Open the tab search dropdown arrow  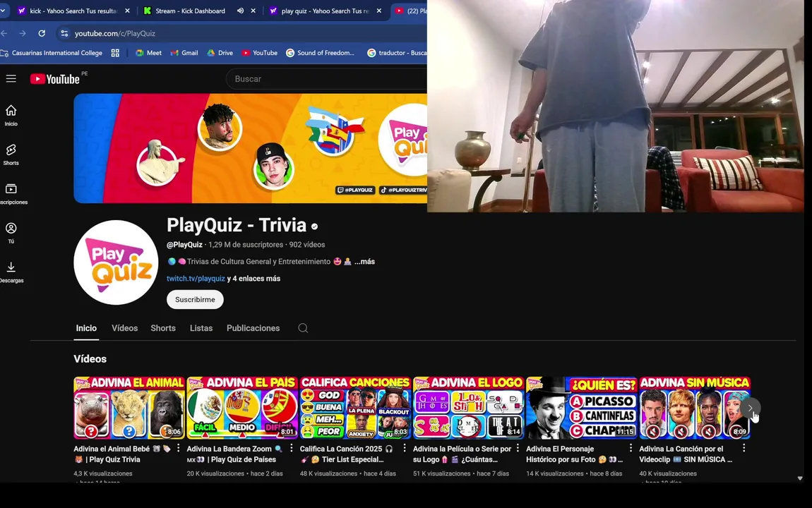coord(3,11)
